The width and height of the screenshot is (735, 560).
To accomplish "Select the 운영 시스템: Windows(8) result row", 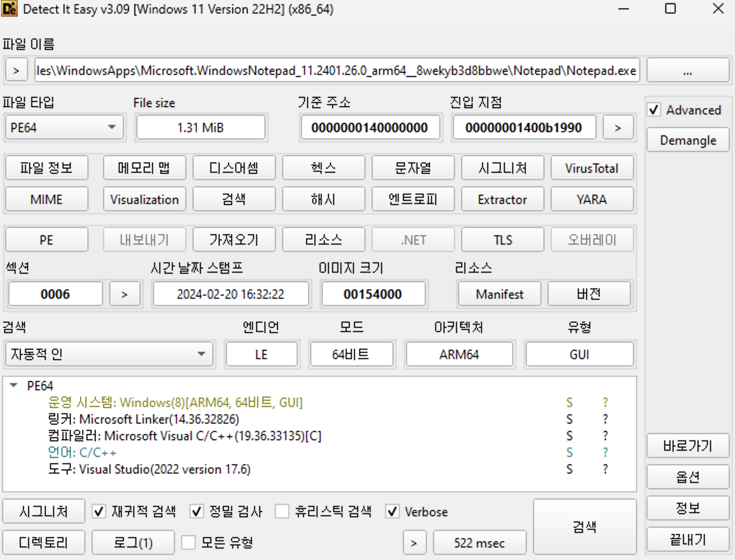I will pos(320,402).
